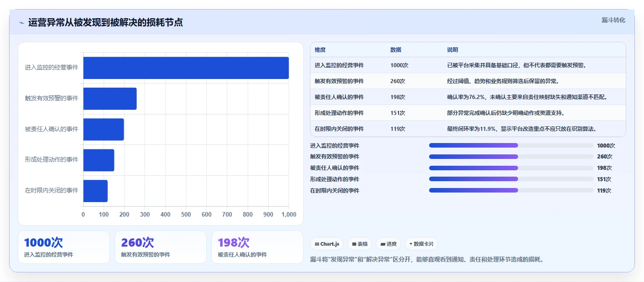Click the 500 tick on the chart x-axis
The width and height of the screenshot is (644, 282).
pos(186,214)
